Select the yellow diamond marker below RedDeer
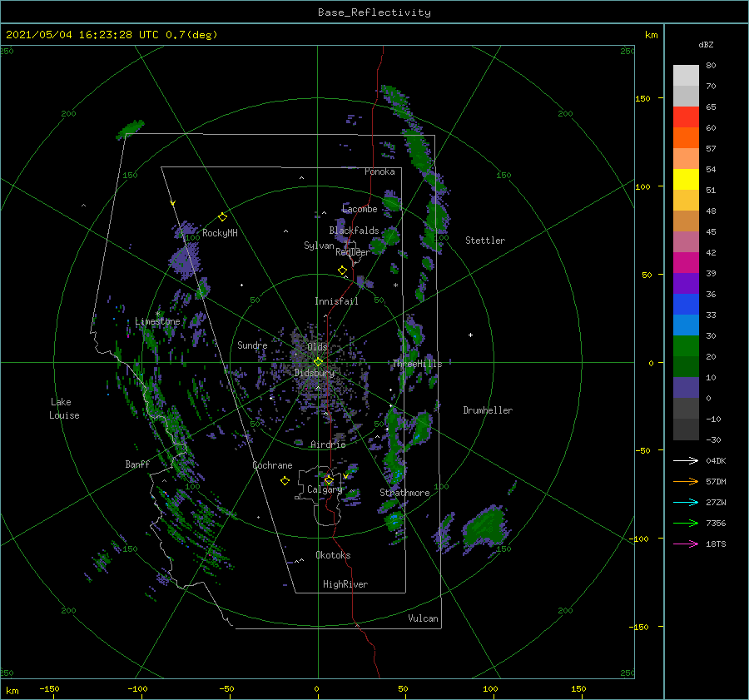This screenshot has height=700, width=749. [x=342, y=271]
